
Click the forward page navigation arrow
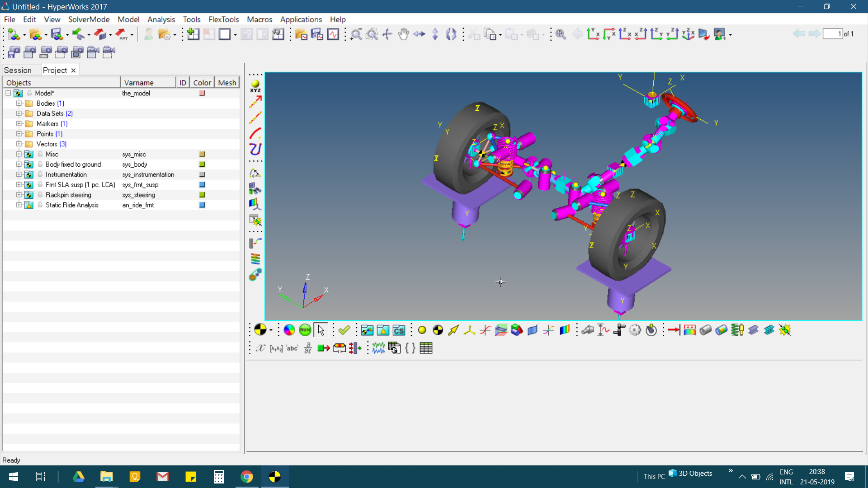coord(815,34)
